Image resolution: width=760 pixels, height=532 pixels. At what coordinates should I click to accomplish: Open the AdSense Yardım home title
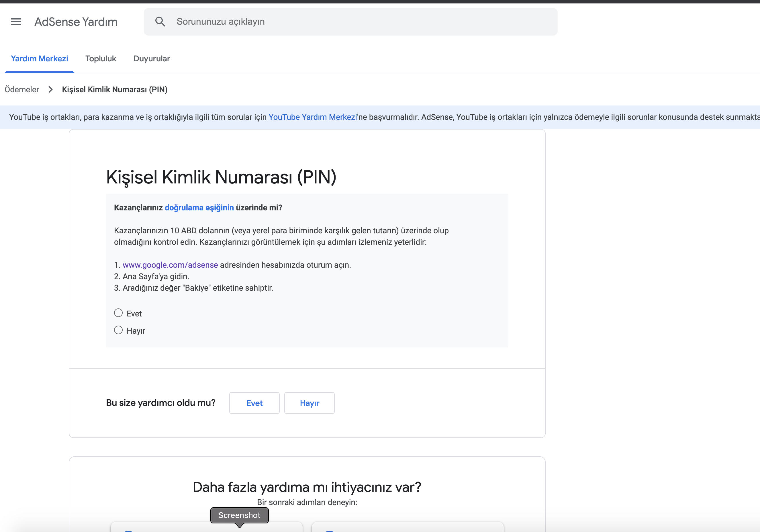76,22
